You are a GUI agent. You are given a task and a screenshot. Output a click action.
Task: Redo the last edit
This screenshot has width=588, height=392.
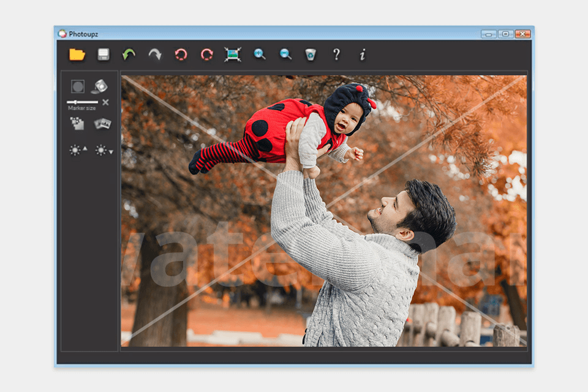tap(153, 55)
